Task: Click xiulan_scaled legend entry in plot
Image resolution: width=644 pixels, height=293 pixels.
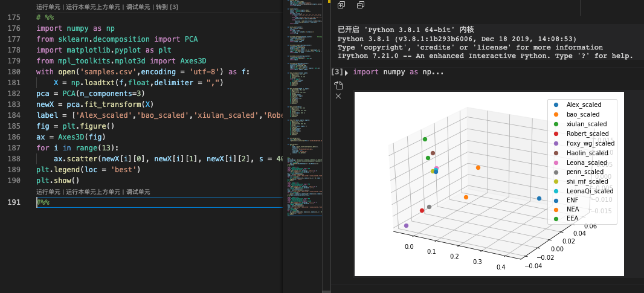Action: [x=587, y=124]
